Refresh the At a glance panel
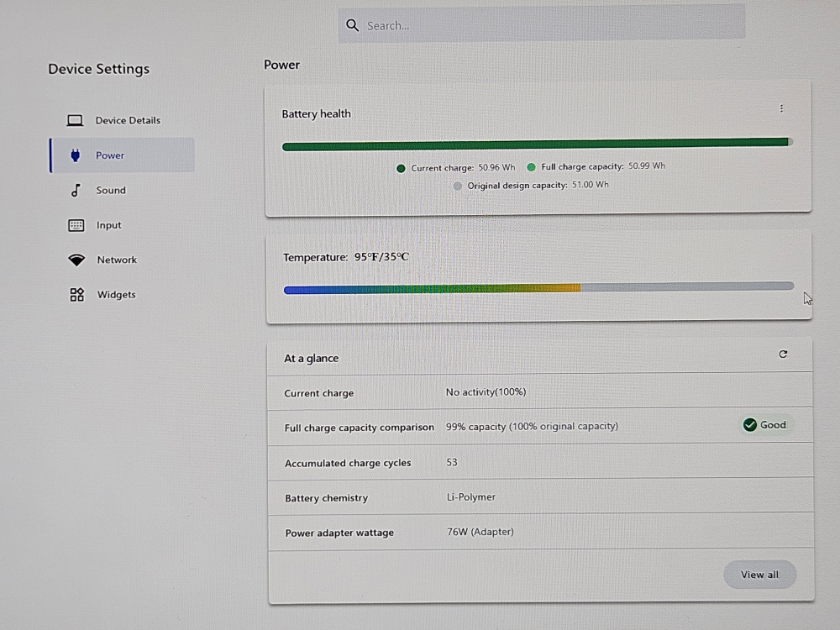This screenshot has width=840, height=630. tap(783, 354)
